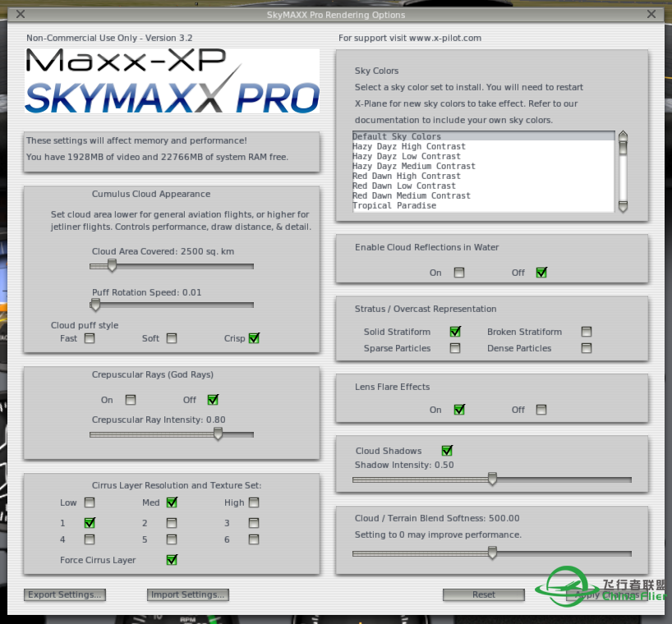Click Cloud/Terrain Blend Softness slider handle
The height and width of the screenshot is (624, 672).
492,553
